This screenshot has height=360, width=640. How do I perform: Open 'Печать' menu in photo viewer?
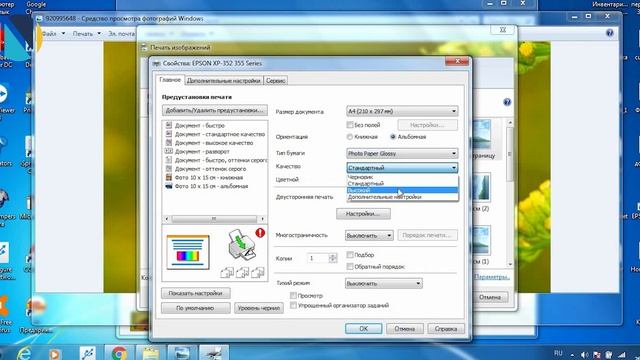[x=87, y=33]
